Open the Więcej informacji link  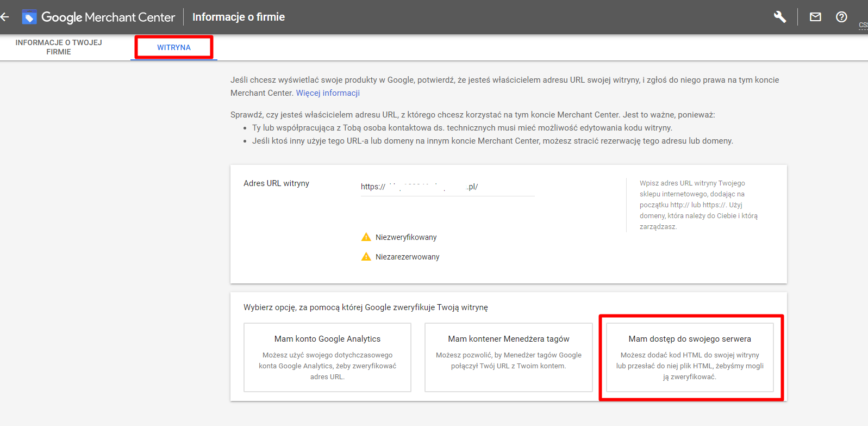click(328, 93)
